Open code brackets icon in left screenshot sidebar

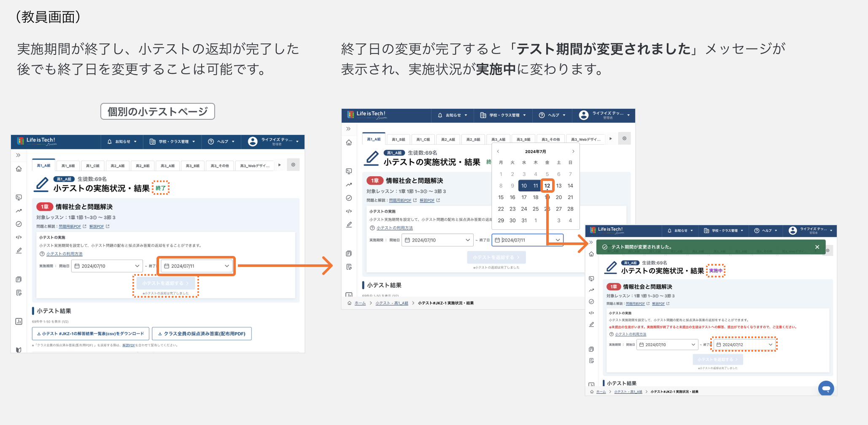[19, 237]
